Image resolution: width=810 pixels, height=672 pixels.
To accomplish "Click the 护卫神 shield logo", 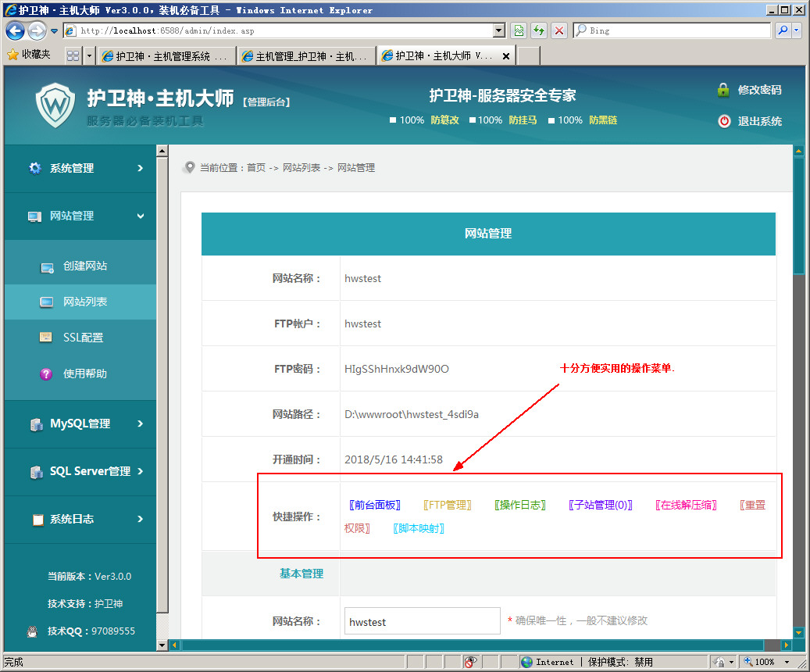I will coord(55,105).
